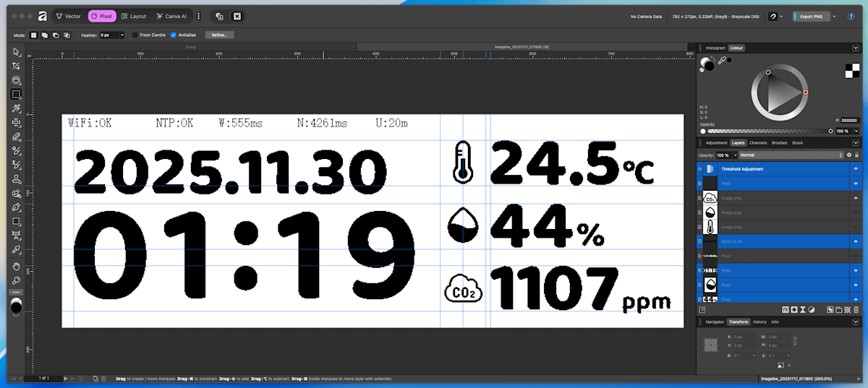Screen dimensions: 868x388
Task: Add a mask layer icon
Action: click(x=793, y=309)
